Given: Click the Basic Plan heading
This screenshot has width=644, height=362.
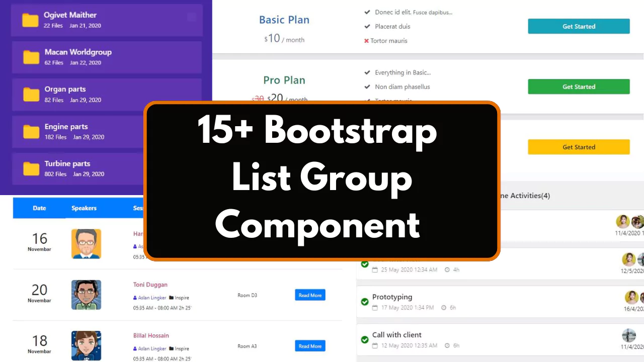Looking at the screenshot, I should pos(284,20).
